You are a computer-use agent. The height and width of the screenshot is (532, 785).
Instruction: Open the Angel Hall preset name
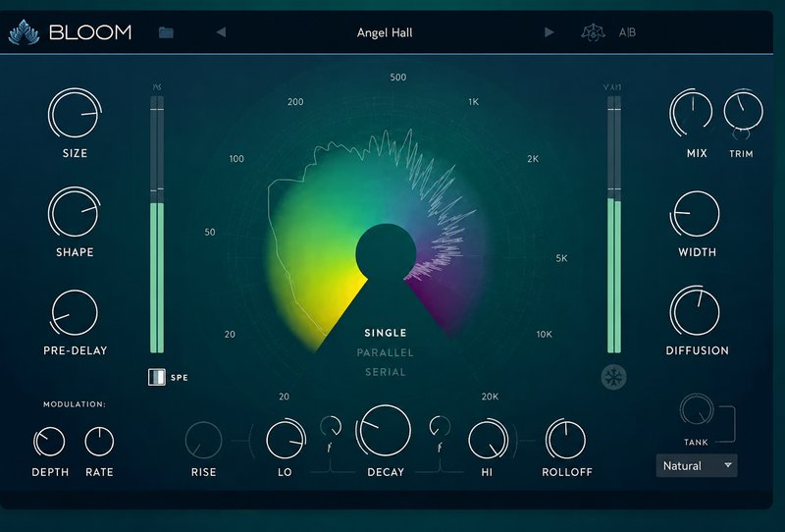pyautogui.click(x=385, y=32)
